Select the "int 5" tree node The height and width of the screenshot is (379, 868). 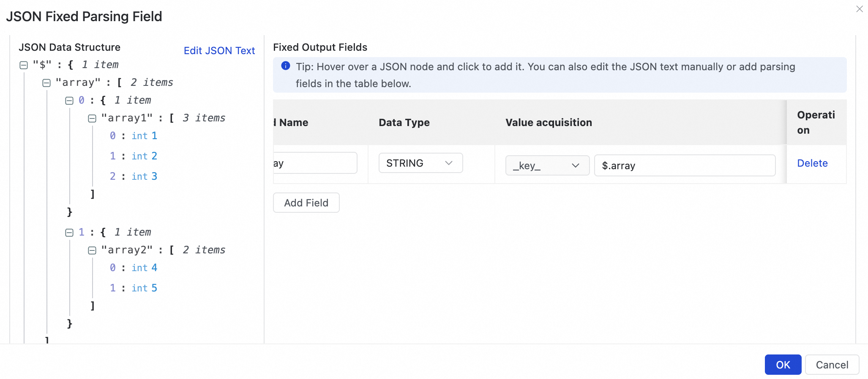pos(144,288)
